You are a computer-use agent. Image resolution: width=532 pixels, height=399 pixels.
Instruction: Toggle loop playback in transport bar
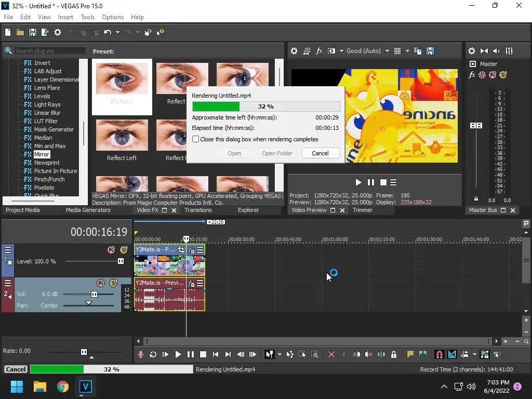153,354
